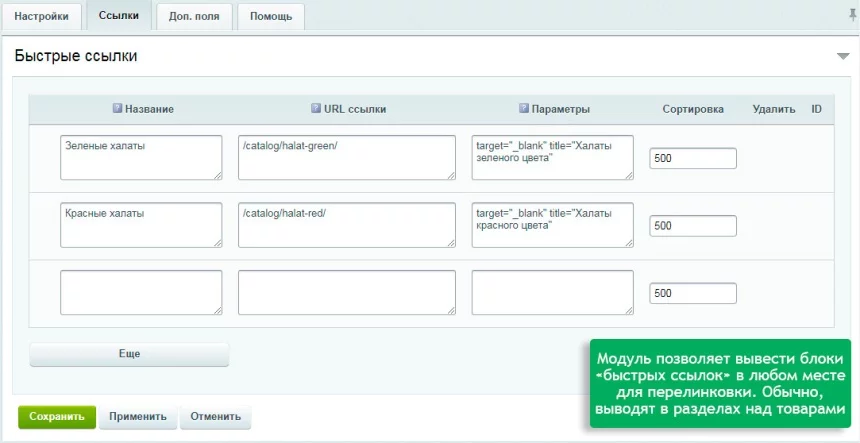Click the empty name field in third row
Viewport: 860px width, 443px height.
tap(141, 292)
